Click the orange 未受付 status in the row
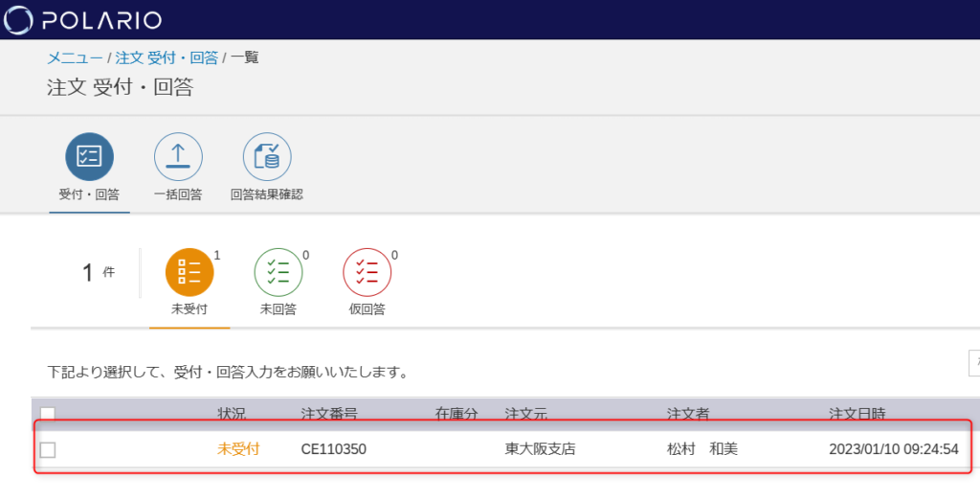Viewport: 980px width, 501px height. pos(238,449)
